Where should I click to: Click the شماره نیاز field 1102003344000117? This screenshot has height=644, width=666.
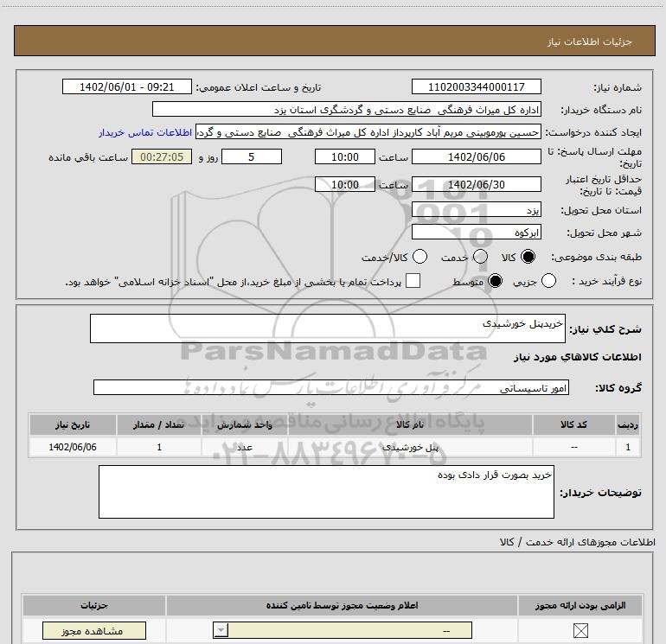pyautogui.click(x=476, y=86)
